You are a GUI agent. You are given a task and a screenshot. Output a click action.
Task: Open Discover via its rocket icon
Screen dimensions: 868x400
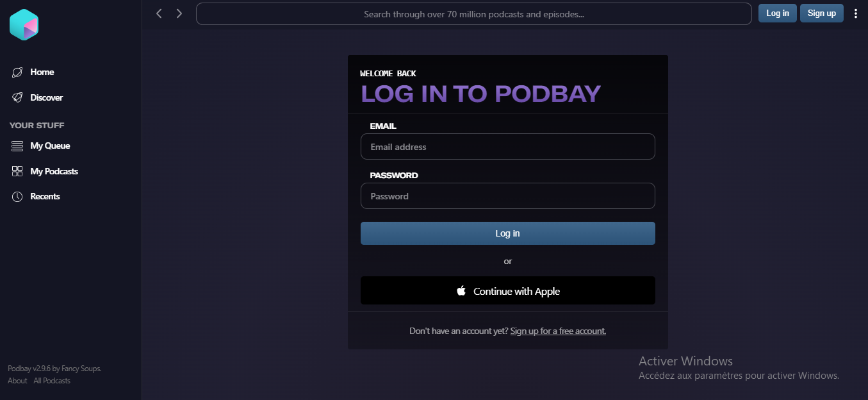point(17,98)
